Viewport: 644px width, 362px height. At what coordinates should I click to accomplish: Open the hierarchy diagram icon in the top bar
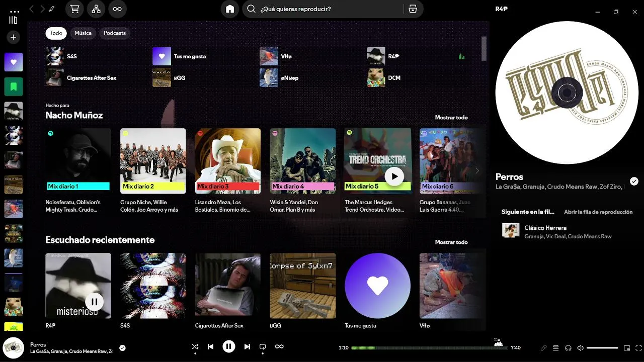[x=96, y=9]
